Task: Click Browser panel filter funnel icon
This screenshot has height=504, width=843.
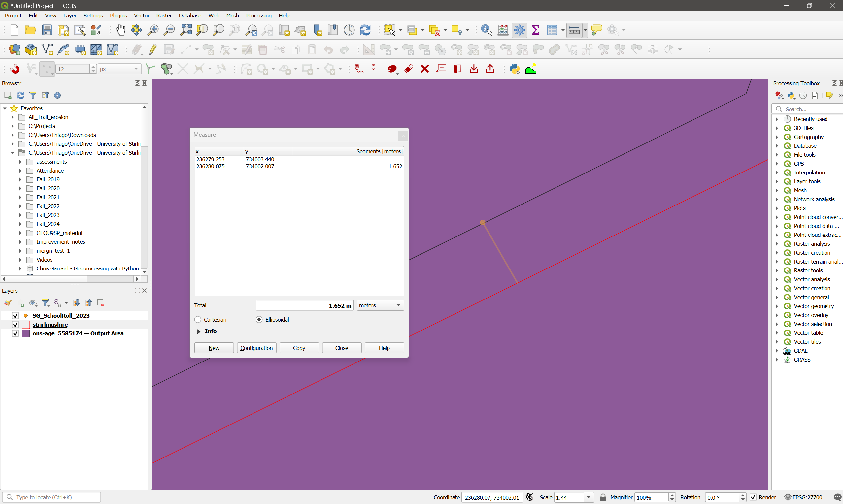Action: pos(33,95)
